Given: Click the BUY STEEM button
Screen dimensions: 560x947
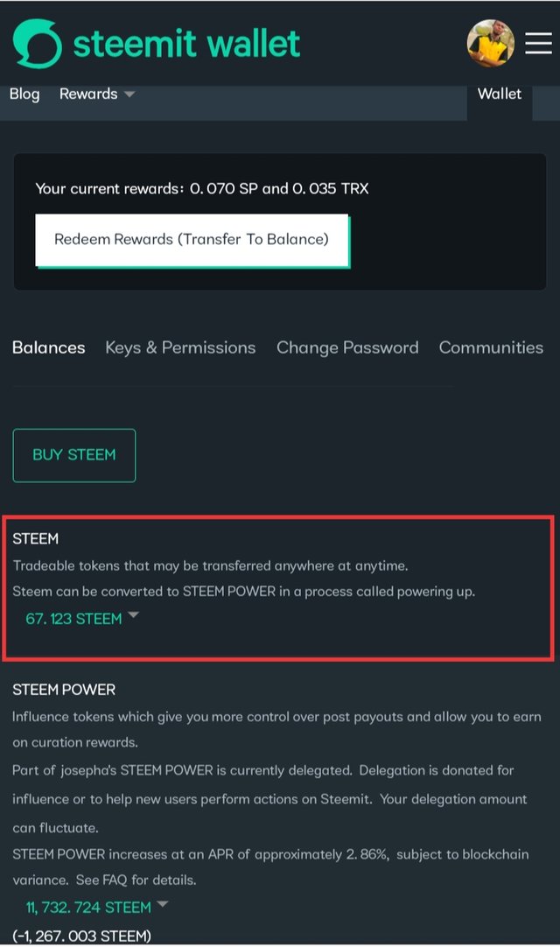Looking at the screenshot, I should point(74,455).
